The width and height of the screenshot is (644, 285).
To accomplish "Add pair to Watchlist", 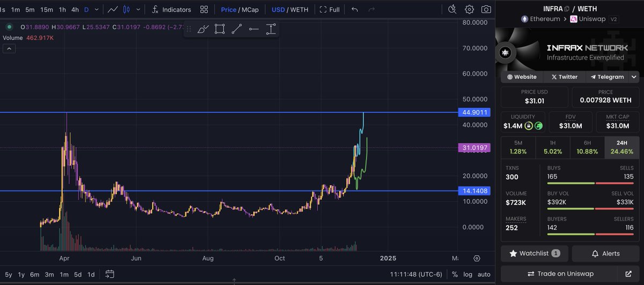I will (534, 253).
